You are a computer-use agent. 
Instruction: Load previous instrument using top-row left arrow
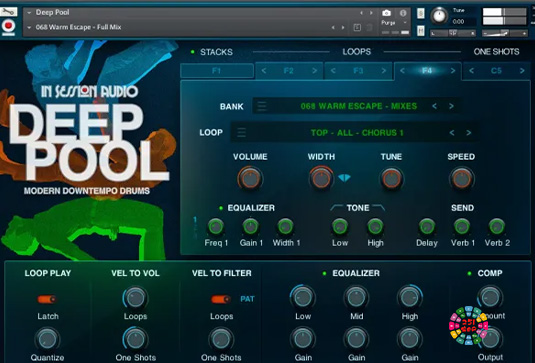point(361,13)
